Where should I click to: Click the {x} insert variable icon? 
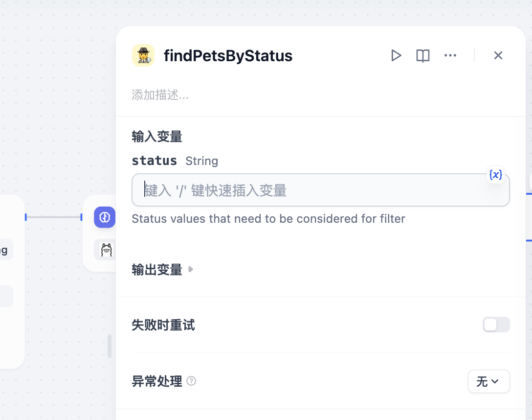(x=496, y=175)
